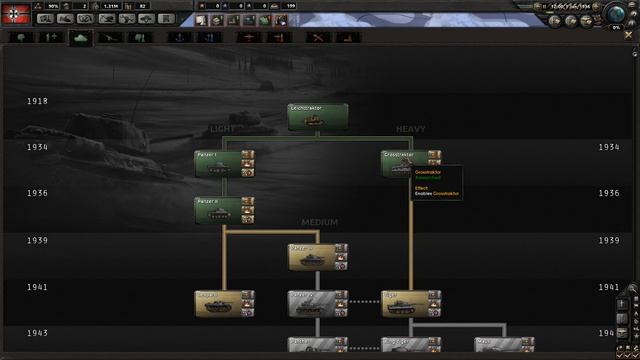Select Panzer I self-propelled artillery variant icon
The height and width of the screenshot is (360, 640).
click(248, 164)
